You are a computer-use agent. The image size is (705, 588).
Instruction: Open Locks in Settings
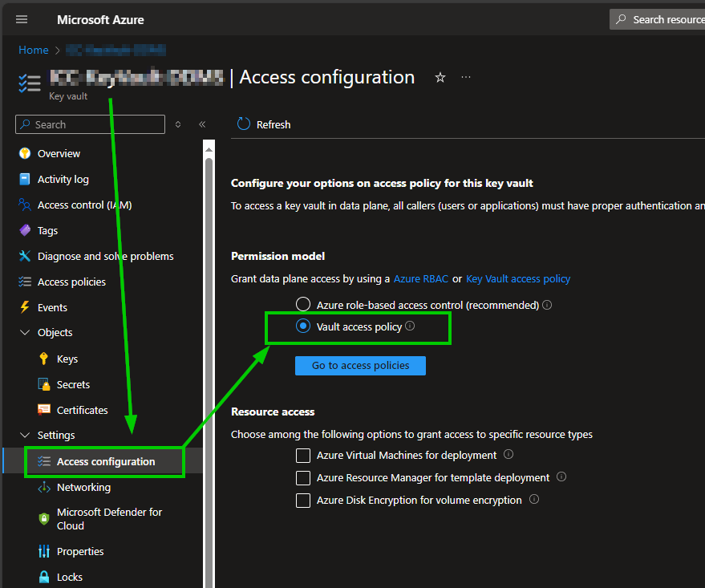(x=69, y=578)
